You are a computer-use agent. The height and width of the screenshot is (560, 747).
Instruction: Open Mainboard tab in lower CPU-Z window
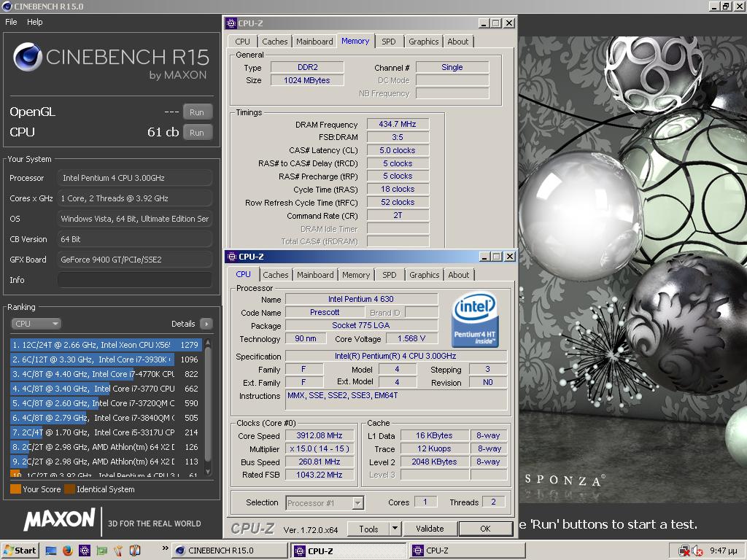click(315, 275)
